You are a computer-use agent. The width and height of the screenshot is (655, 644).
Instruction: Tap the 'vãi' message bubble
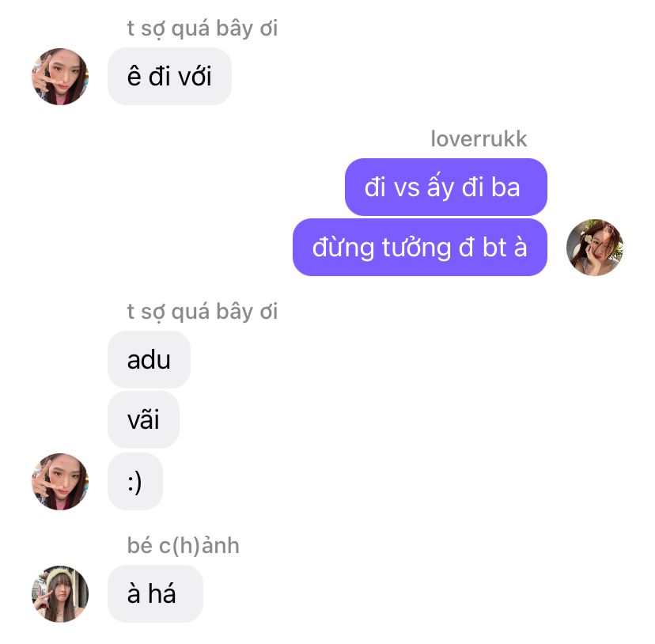click(x=143, y=420)
